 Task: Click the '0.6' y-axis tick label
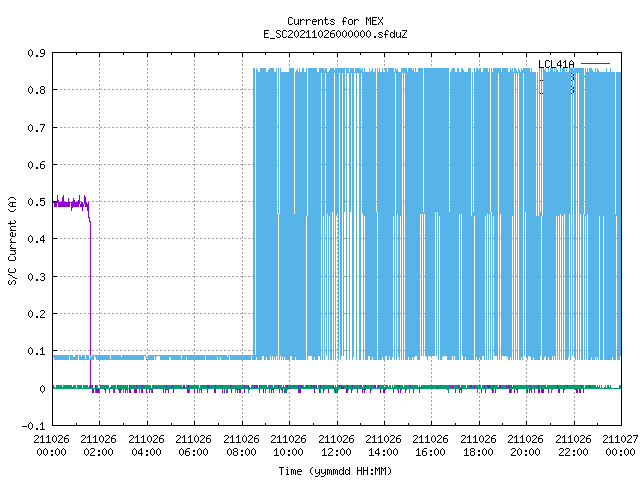coord(36,165)
